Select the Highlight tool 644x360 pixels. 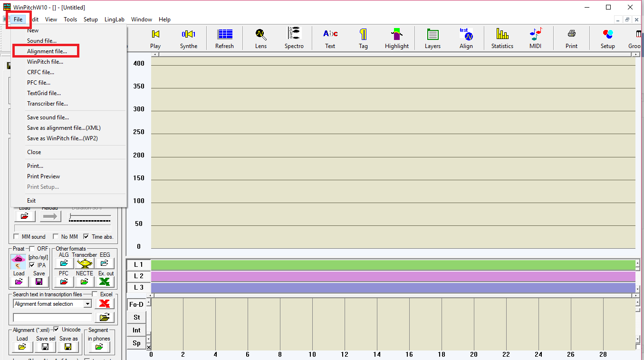pyautogui.click(x=396, y=34)
